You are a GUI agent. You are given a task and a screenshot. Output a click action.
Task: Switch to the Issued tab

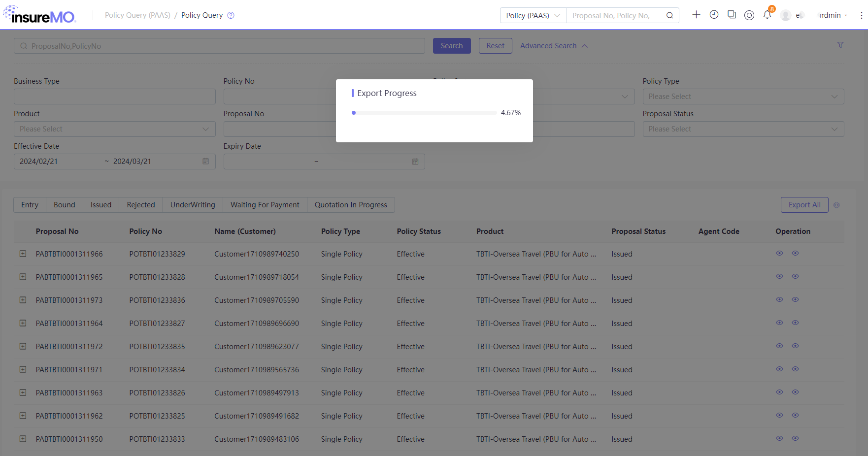(x=101, y=205)
